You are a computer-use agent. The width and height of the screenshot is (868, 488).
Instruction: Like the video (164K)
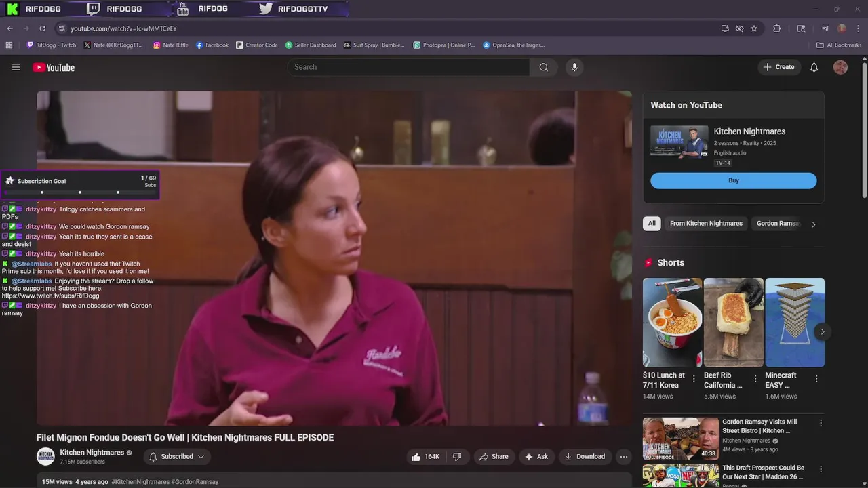425,457
